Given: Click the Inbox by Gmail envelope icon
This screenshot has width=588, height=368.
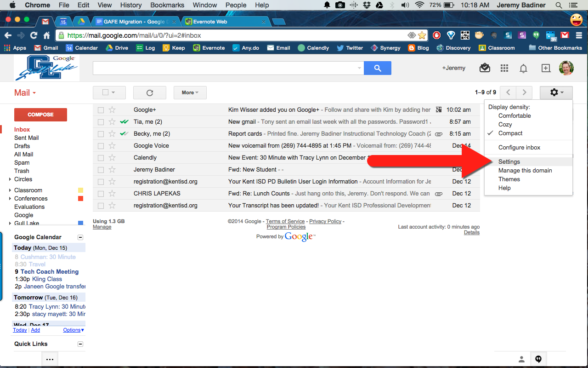Looking at the screenshot, I should [485, 68].
